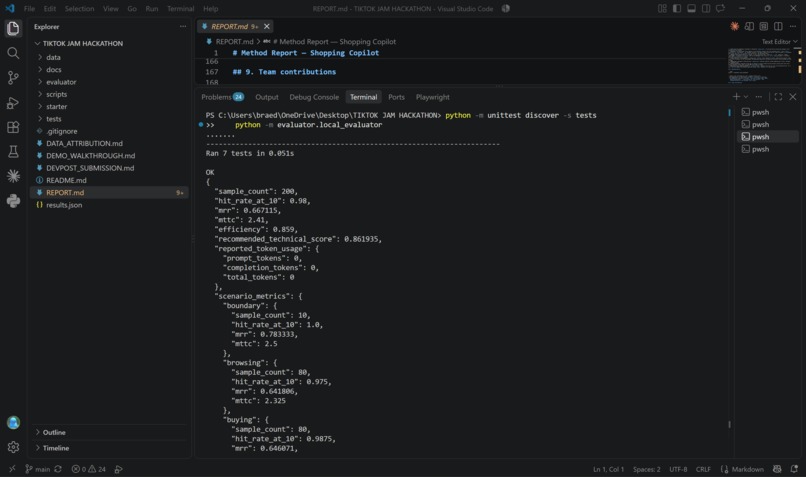The width and height of the screenshot is (806, 477).
Task: Open Copilot chat icon in title bar
Action: pos(721,8)
